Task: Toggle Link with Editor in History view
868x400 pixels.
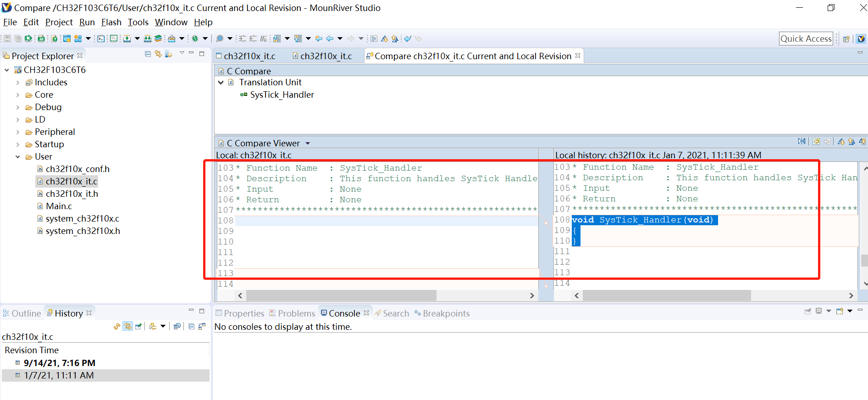Action: 127,326
